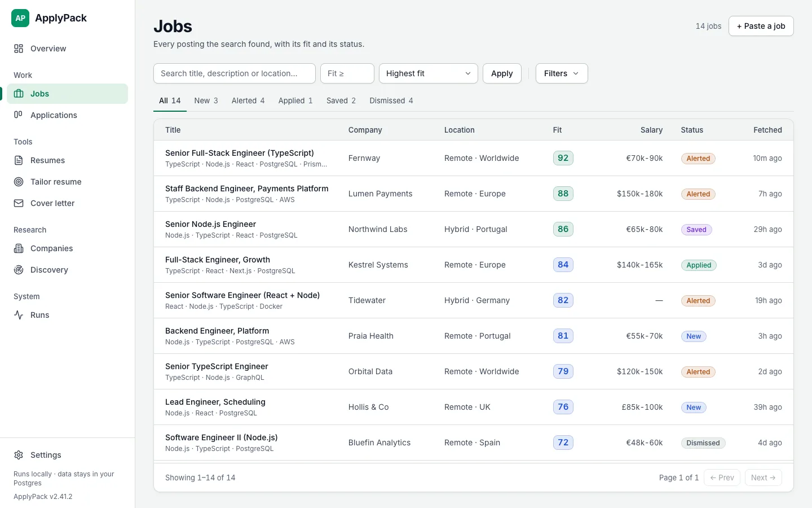Open the Applications kanban icon
This screenshot has width=812, height=508.
tap(19, 115)
